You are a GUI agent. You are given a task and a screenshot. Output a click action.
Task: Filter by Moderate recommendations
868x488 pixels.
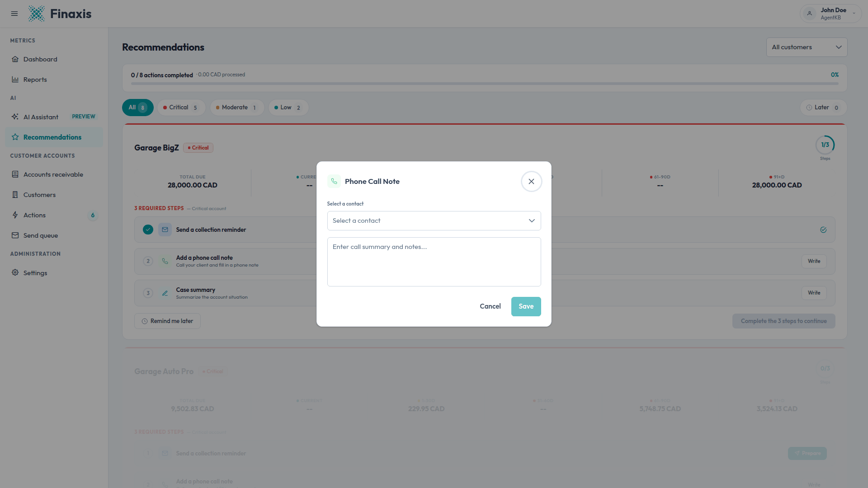237,108
